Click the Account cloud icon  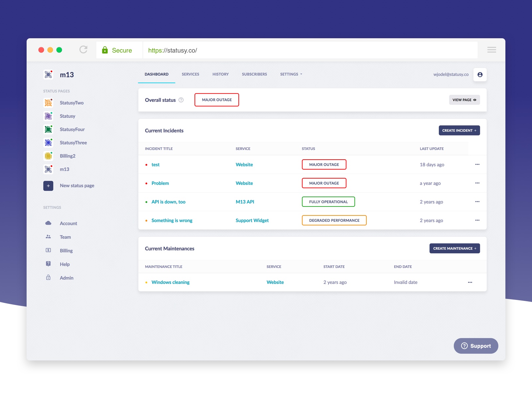pos(48,223)
